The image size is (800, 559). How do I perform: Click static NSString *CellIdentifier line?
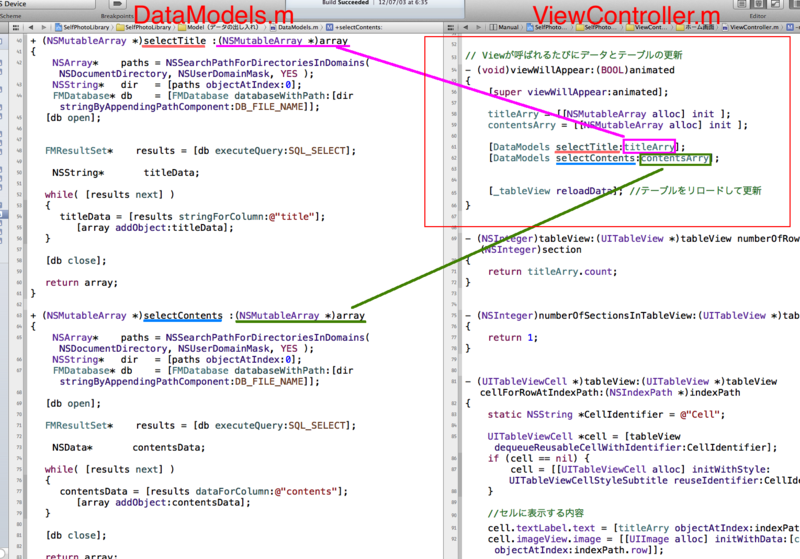point(606,415)
